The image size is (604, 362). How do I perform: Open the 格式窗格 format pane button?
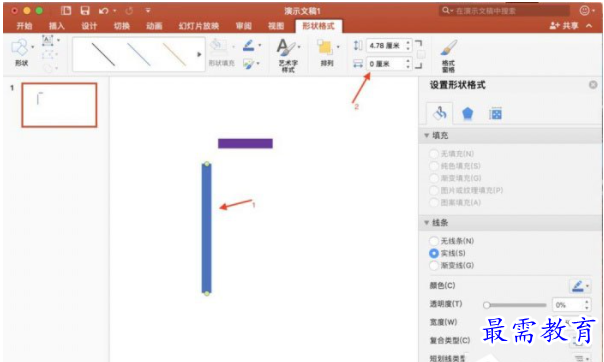click(448, 55)
